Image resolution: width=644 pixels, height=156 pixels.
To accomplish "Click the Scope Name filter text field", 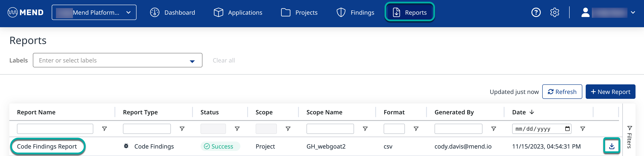I will (x=330, y=129).
